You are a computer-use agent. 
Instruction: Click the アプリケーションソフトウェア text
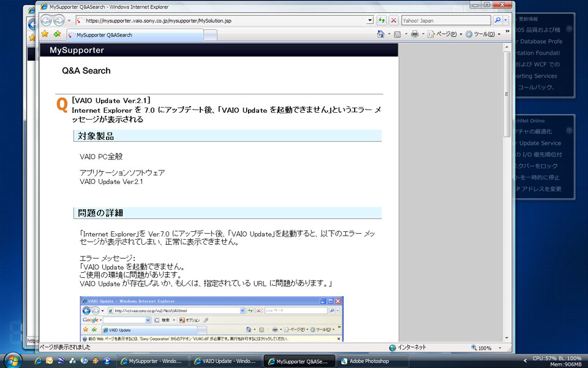(x=123, y=173)
